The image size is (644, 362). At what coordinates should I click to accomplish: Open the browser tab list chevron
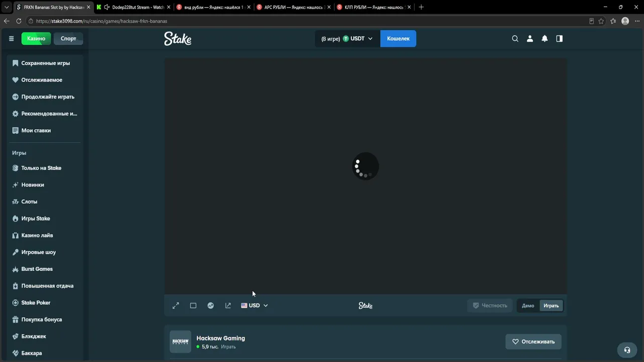tap(7, 8)
